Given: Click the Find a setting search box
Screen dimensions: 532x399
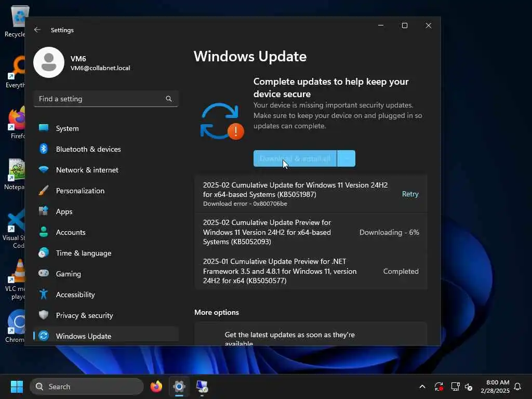Looking at the screenshot, I should tap(106, 99).
